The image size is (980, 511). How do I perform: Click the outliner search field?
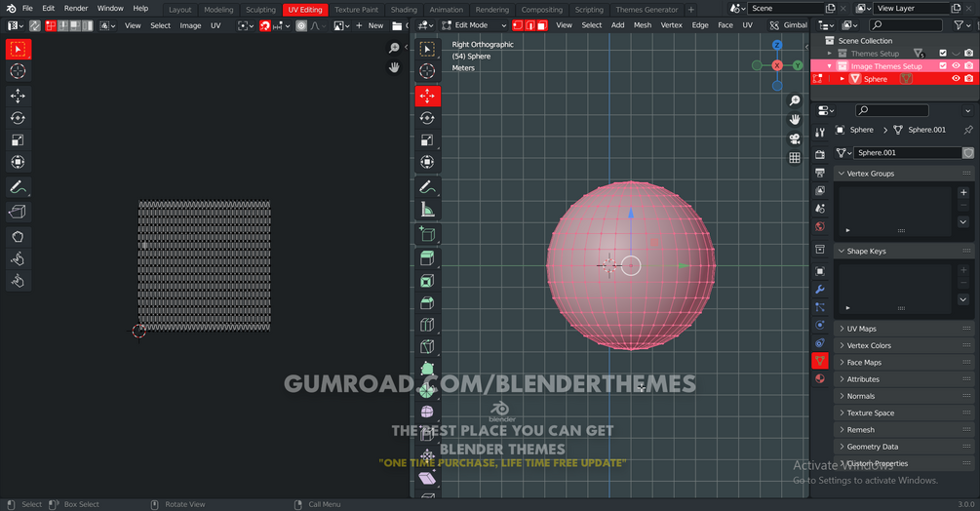[906, 25]
